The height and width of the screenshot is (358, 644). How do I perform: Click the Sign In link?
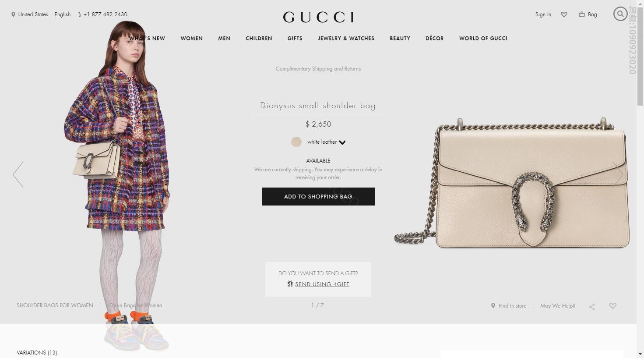543,14
